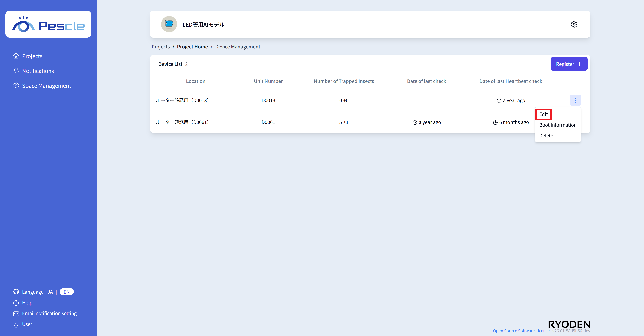Open Projects from the sidebar
644x336 pixels.
click(x=32, y=56)
